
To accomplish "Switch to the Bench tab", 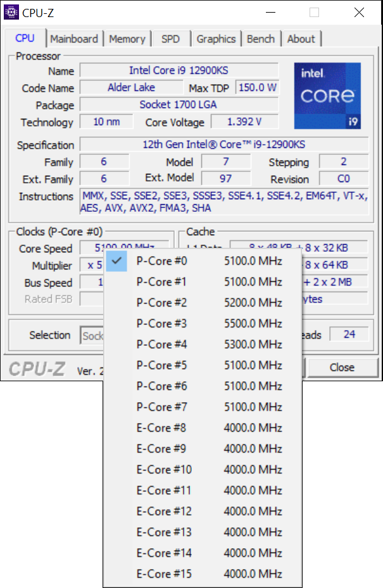I will pos(261,39).
